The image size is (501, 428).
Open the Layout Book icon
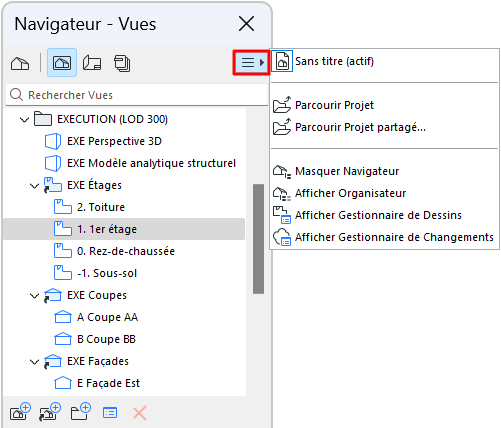(92, 63)
